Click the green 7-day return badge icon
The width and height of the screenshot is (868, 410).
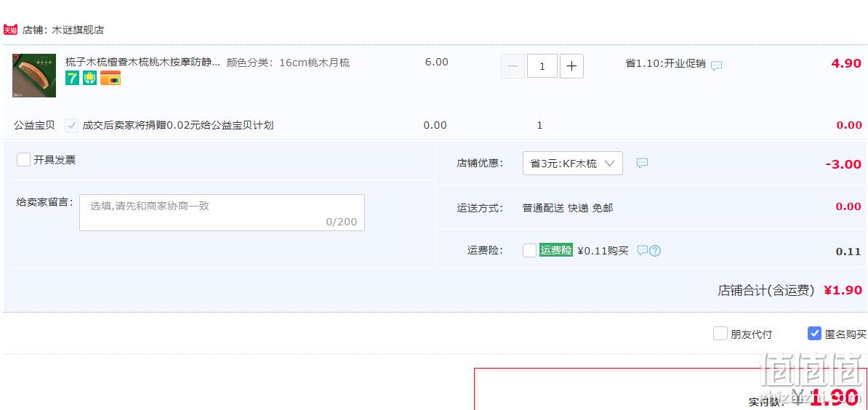(72, 78)
